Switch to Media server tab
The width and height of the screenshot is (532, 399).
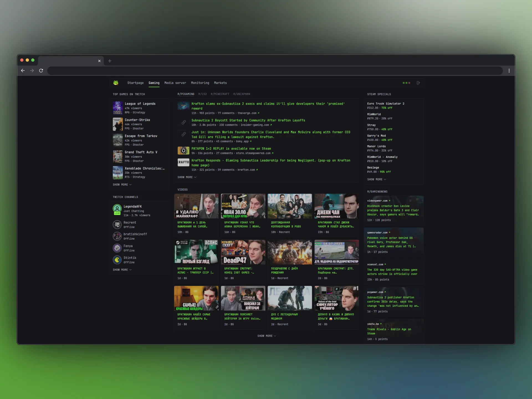click(175, 83)
